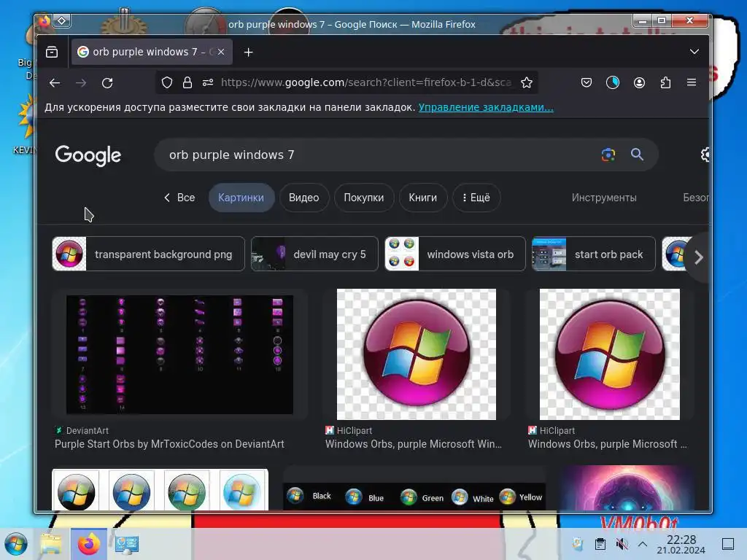Viewport: 747px width, 560px height.
Task: Select the Картинки tab
Action: (x=241, y=198)
